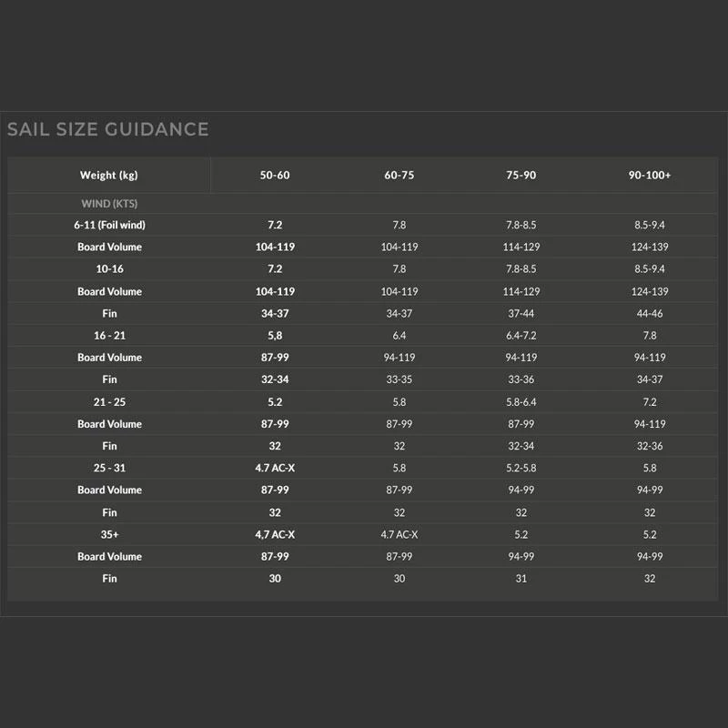This screenshot has width=728, height=728.
Task: Choose the 90-100+ weight column header
Action: click(650, 175)
